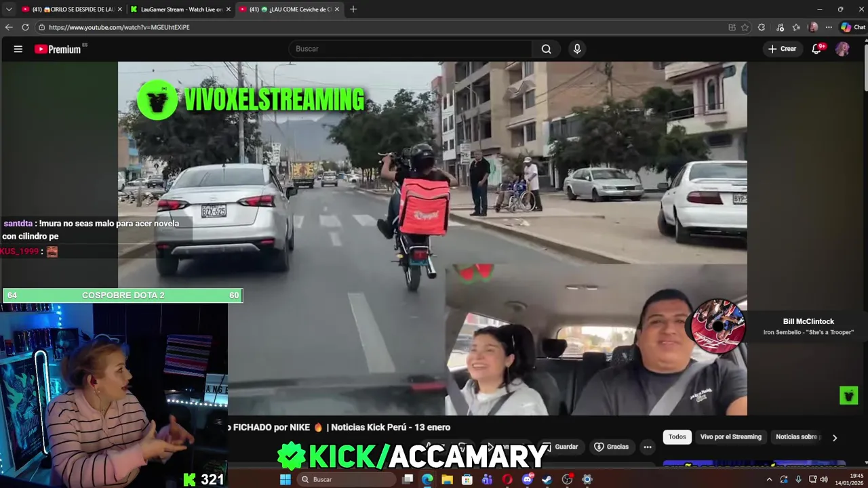Open Discord from the taskbar

pos(528,479)
